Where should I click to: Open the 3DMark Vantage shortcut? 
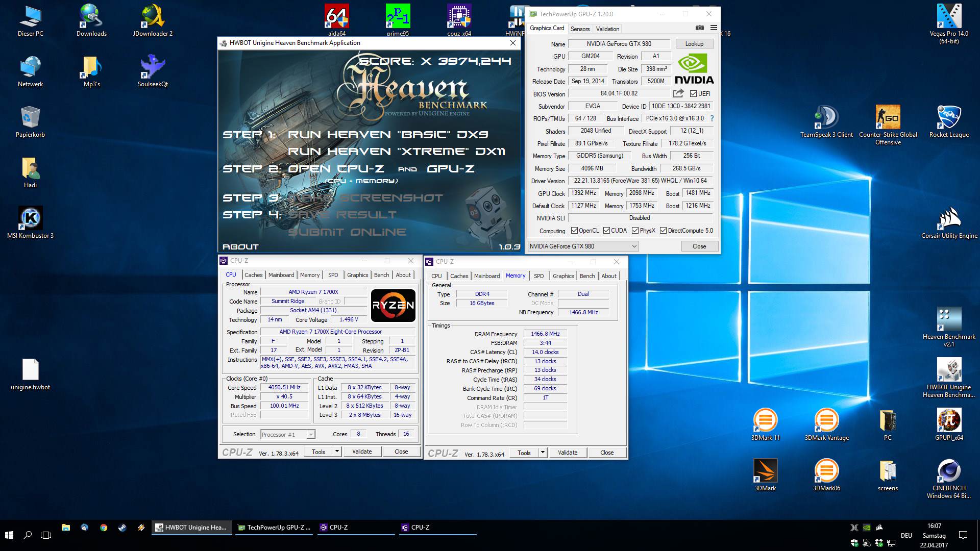pos(826,424)
